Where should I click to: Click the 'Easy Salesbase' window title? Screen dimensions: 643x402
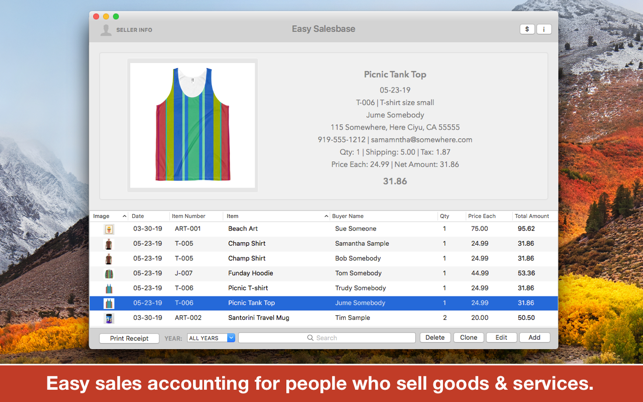324,29
